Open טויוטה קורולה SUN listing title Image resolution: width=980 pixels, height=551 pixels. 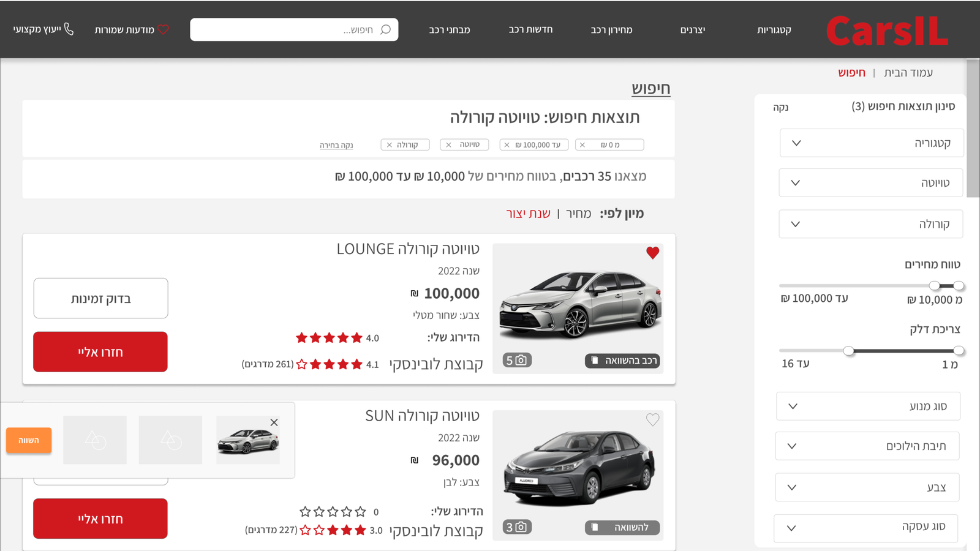(x=422, y=416)
